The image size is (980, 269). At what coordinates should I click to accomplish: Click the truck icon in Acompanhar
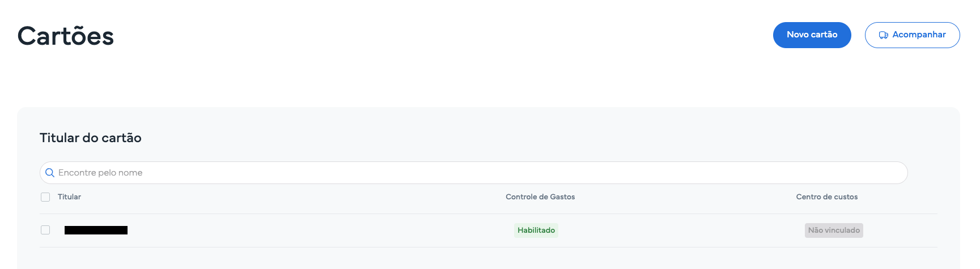tap(883, 35)
